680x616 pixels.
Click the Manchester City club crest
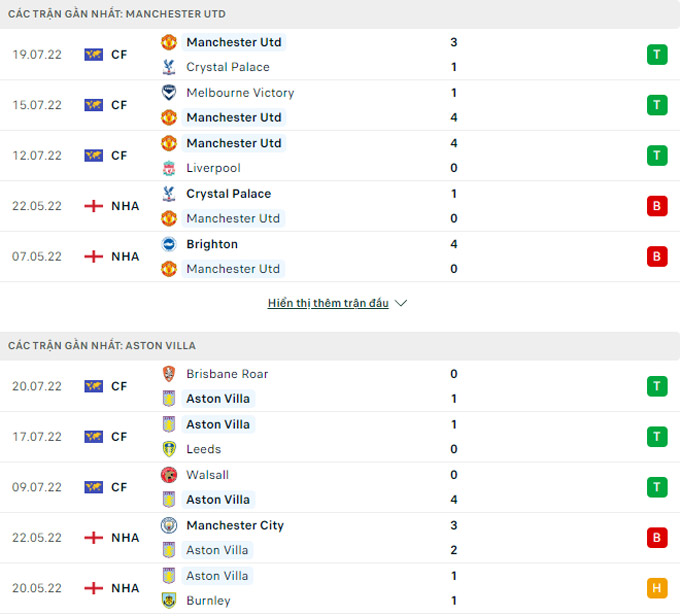(169, 526)
